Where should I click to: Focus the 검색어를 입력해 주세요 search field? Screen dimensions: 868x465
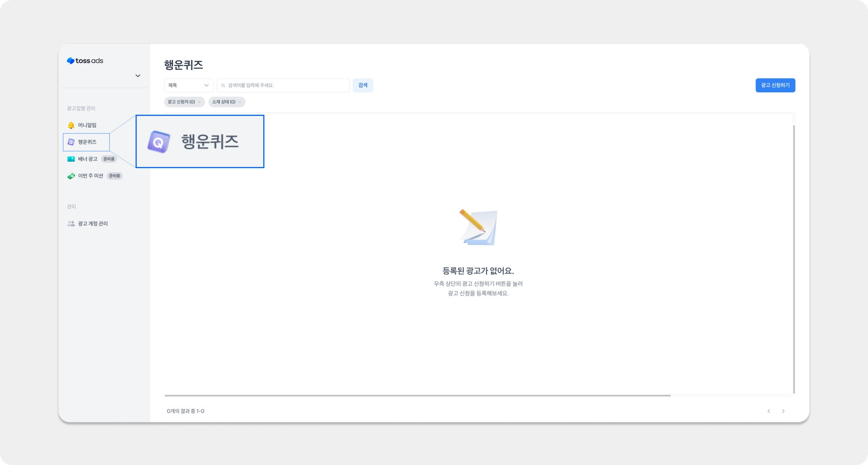pyautogui.click(x=286, y=86)
